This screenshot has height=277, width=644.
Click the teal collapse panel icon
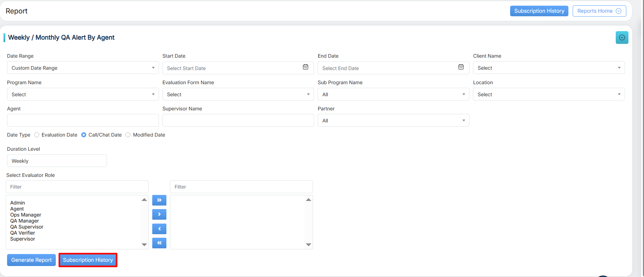coord(622,37)
